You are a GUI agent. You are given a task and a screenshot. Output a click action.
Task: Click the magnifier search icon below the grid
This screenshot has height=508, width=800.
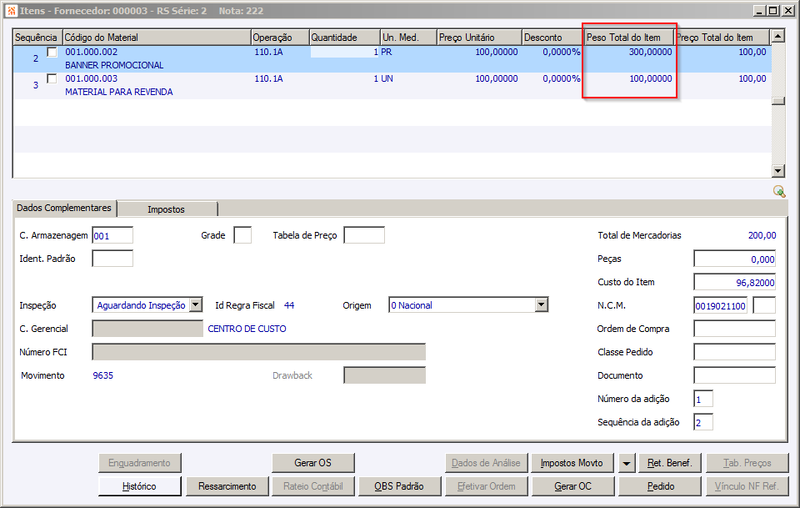pyautogui.click(x=779, y=191)
